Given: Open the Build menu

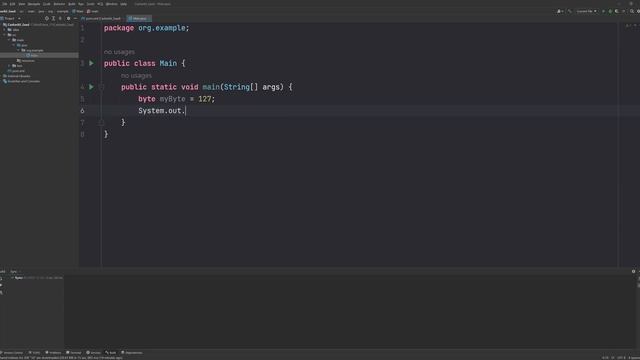Looking at the screenshot, I should coord(72,4).
